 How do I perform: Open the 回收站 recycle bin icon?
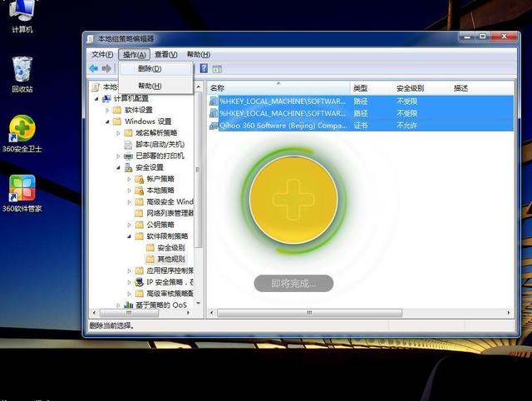22,73
